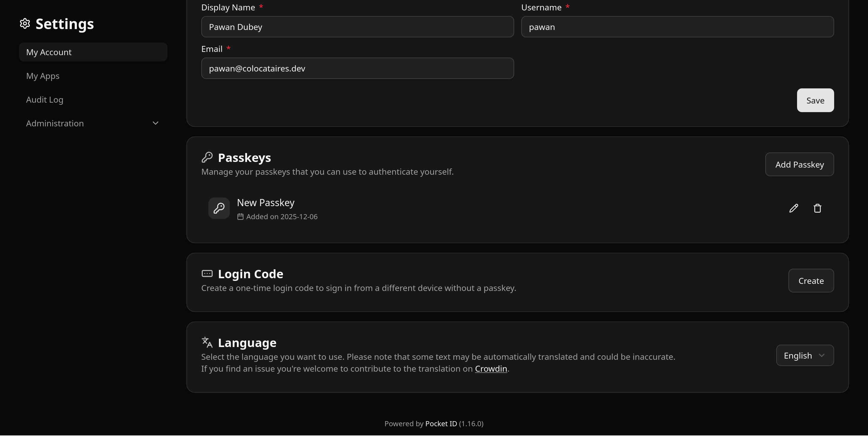The image size is (868, 436).
Task: Click the Login Code keyboard icon
Action: point(207,273)
